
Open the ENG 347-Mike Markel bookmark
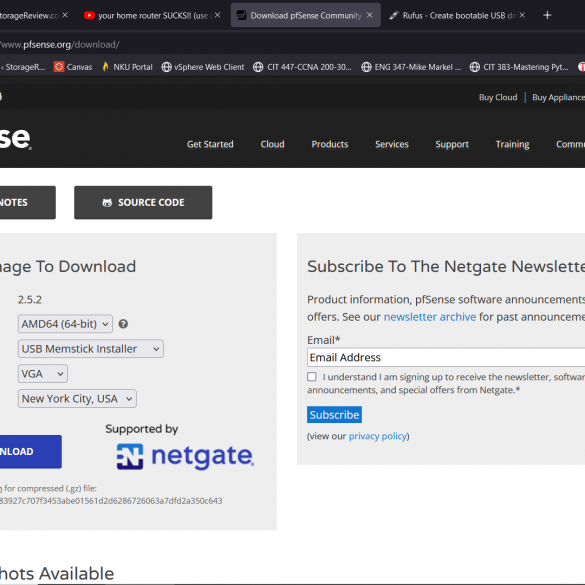(x=411, y=67)
